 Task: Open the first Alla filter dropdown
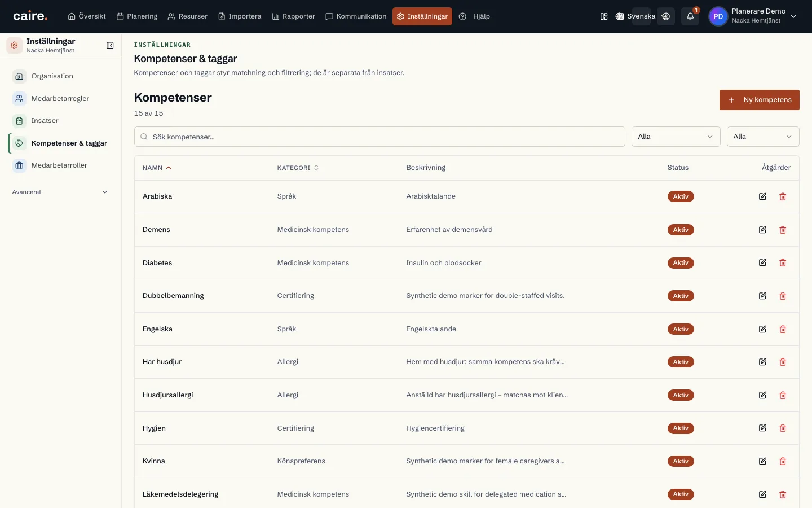click(x=676, y=137)
